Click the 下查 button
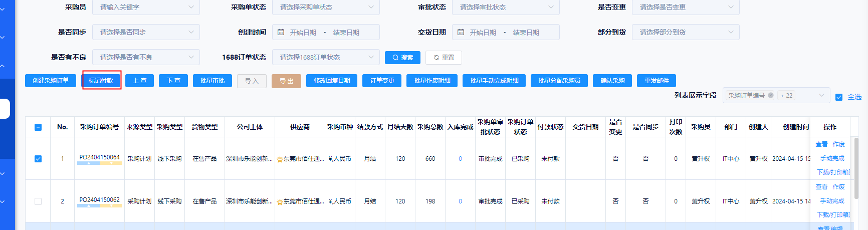The height and width of the screenshot is (230, 868). click(x=173, y=81)
